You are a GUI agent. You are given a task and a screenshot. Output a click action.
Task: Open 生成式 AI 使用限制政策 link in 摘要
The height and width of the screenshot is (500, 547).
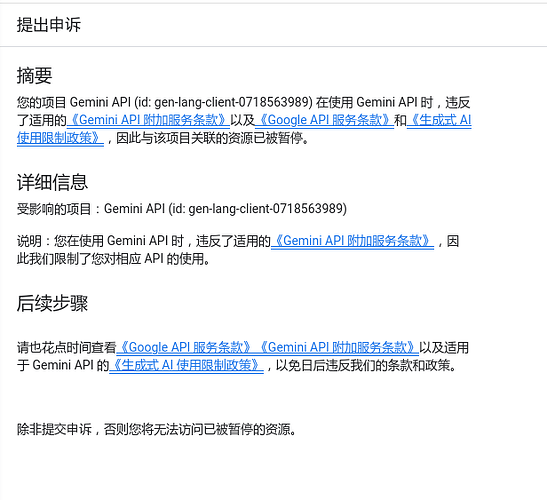(439, 120)
